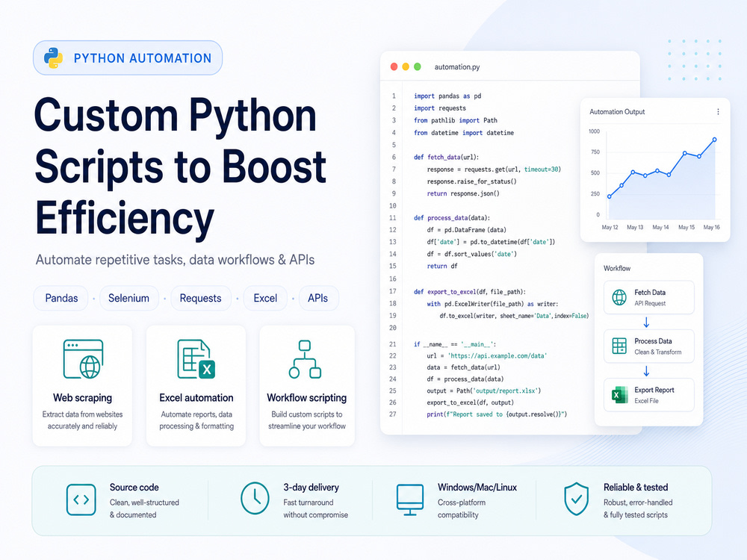Click the Automation Output panel title
Screen dimensions: 747x560
(617, 112)
